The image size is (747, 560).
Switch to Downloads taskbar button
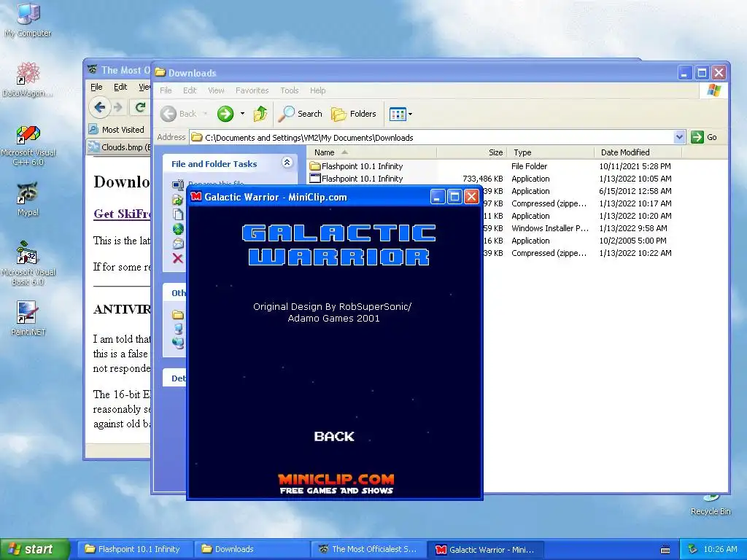[250, 549]
